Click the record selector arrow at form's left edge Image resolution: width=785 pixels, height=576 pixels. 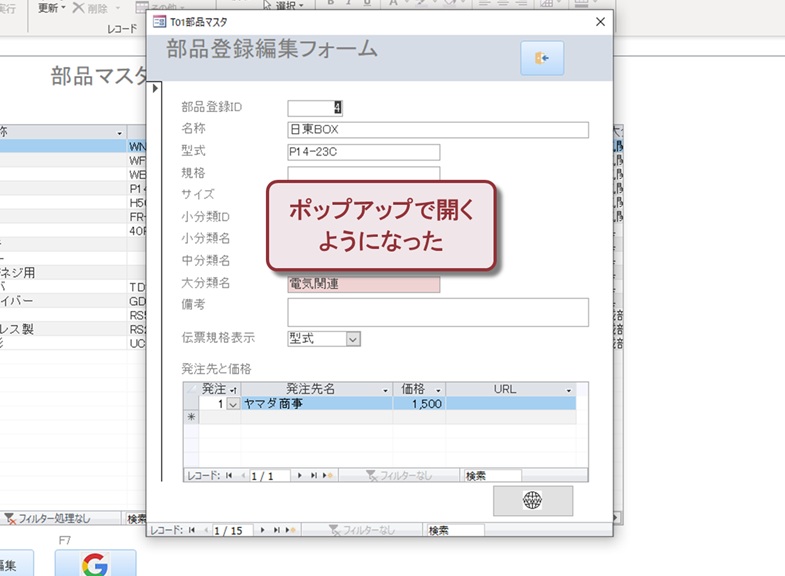click(x=155, y=90)
